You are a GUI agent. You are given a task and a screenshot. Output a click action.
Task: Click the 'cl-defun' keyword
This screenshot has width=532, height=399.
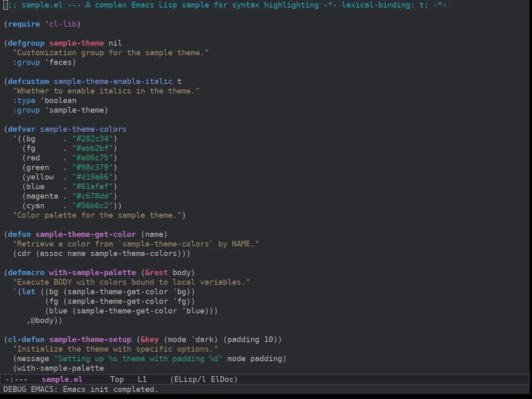[26, 340]
